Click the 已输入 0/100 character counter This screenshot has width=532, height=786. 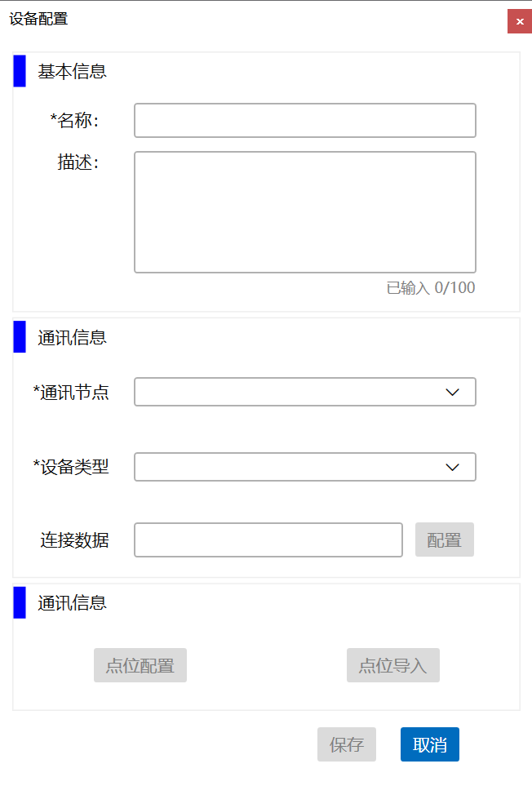pyautogui.click(x=430, y=288)
